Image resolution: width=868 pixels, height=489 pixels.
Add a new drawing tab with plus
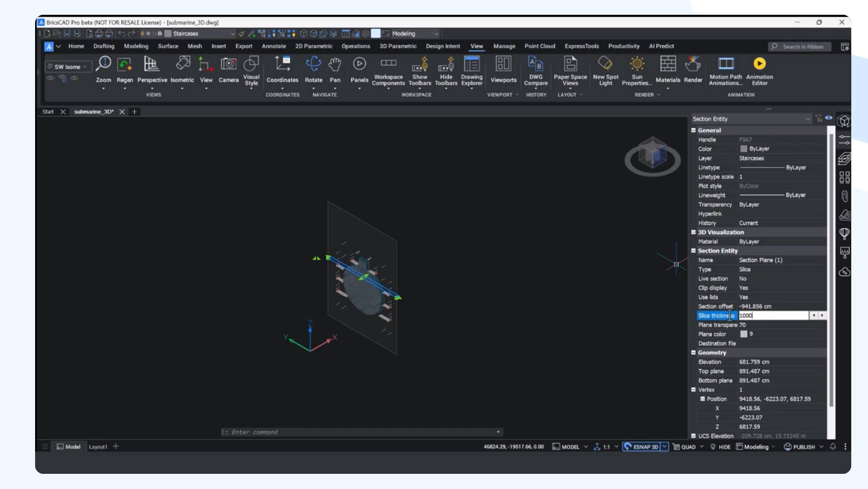click(134, 112)
